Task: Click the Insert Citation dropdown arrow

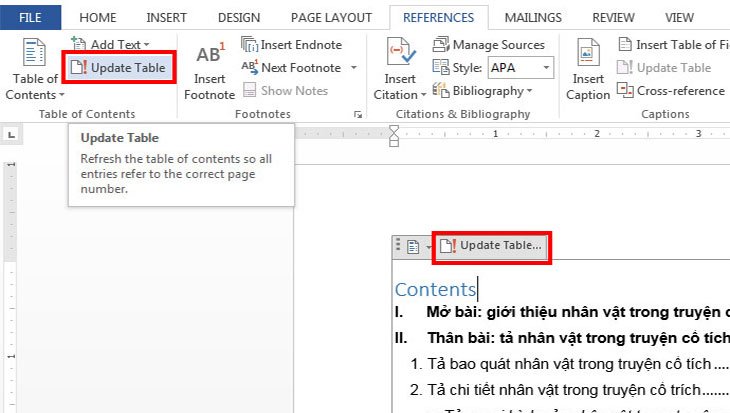Action: pos(423,95)
